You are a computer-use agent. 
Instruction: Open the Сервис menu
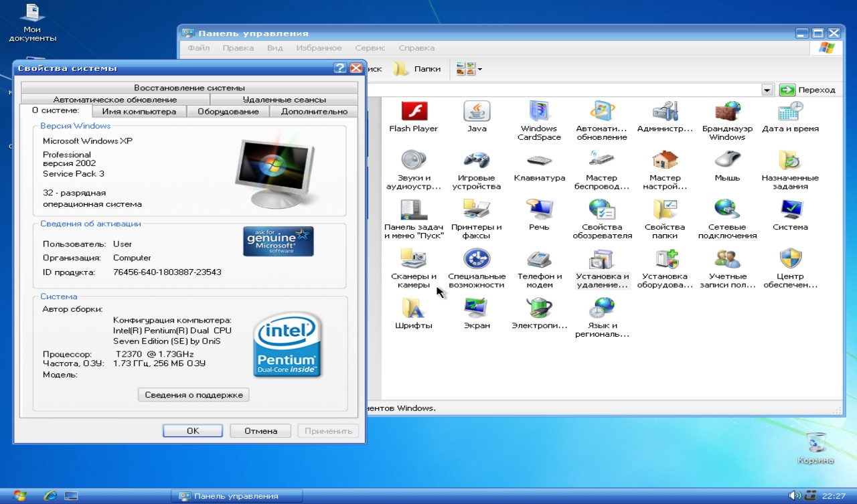pyautogui.click(x=370, y=48)
